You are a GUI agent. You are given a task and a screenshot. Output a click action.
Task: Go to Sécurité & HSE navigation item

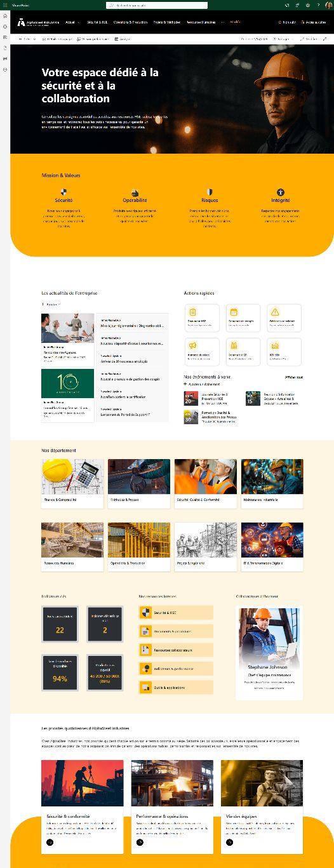[96, 22]
